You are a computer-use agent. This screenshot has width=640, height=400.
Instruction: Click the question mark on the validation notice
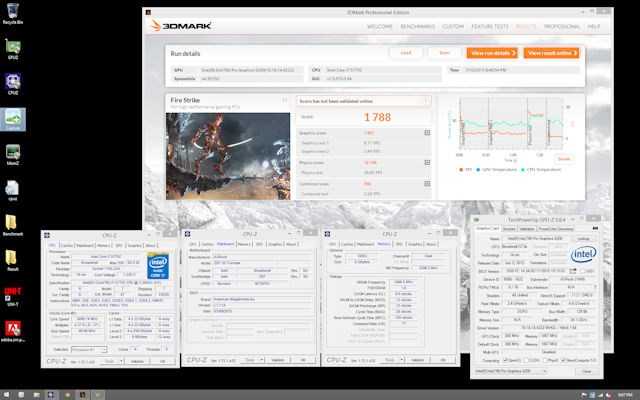click(x=426, y=101)
